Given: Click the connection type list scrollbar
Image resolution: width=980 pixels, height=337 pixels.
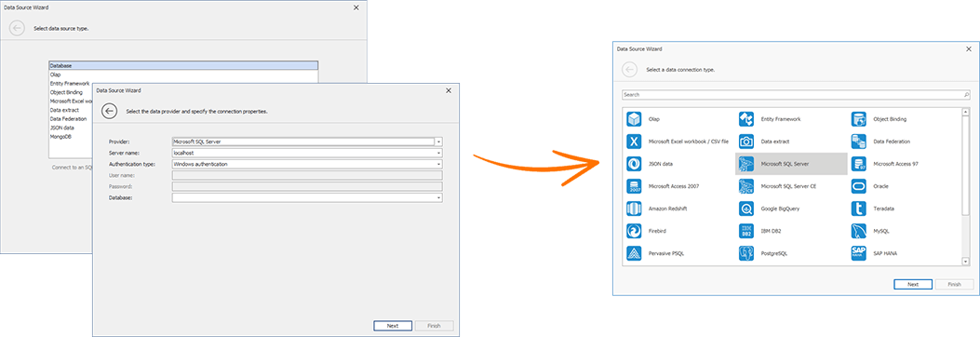Looking at the screenshot, I should click(x=966, y=165).
